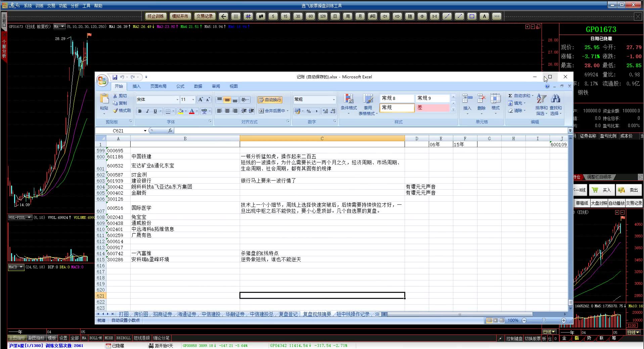Switch to the 插入 ribbon tab
Screen dimensions: 644x349
(136, 86)
